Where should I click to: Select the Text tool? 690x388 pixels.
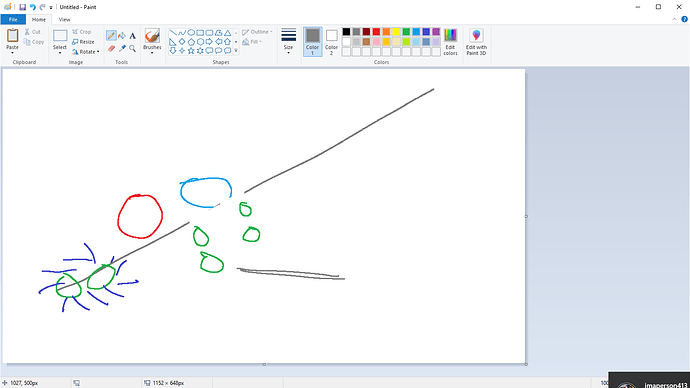pyautogui.click(x=132, y=36)
